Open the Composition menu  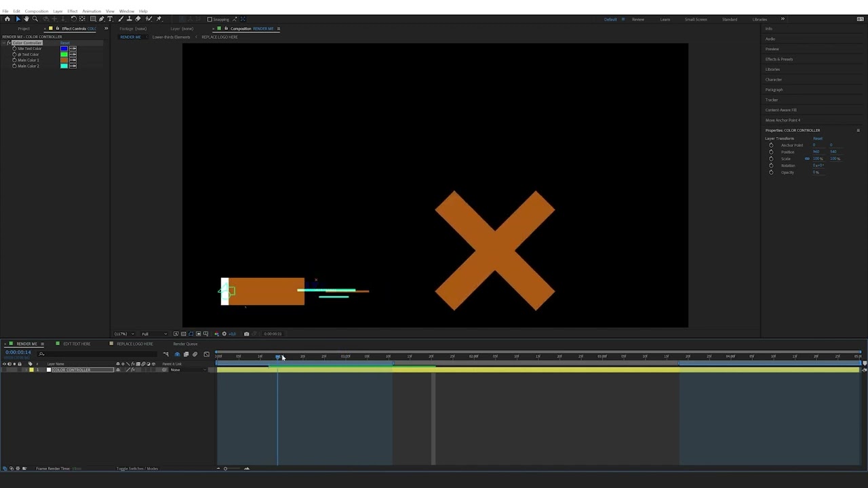37,11
